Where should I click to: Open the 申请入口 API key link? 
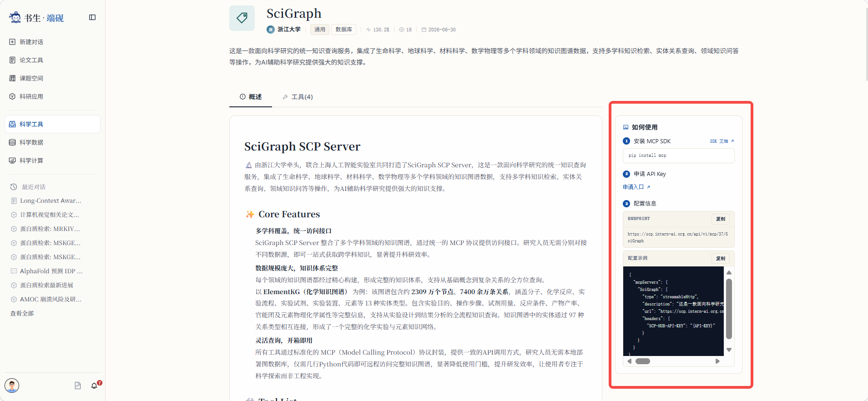coord(636,187)
